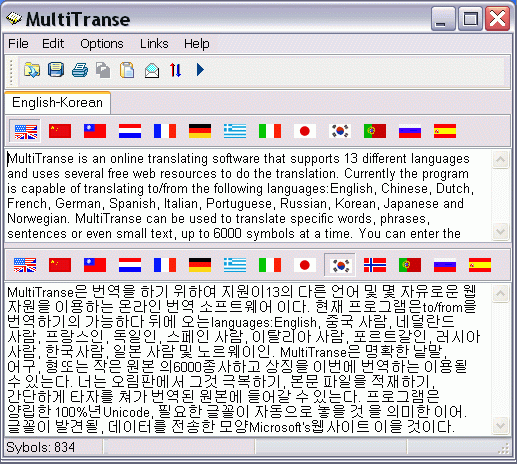Choose Portuguese flag in target language row

coord(410,265)
